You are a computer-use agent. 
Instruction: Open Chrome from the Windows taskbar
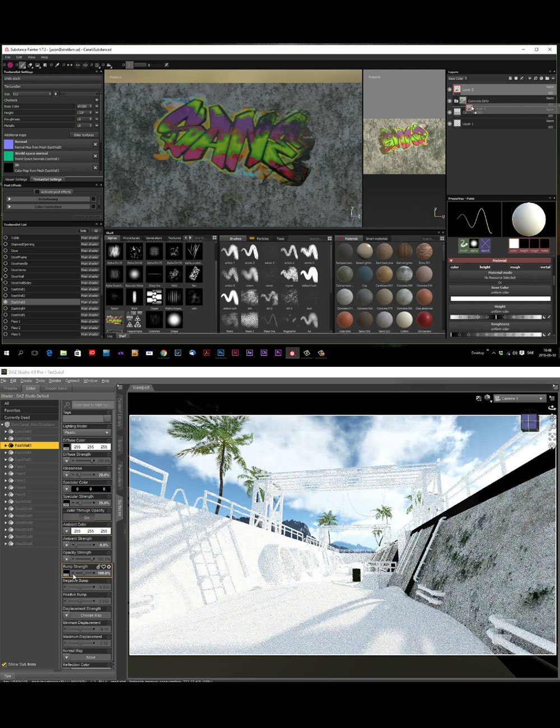(164, 353)
